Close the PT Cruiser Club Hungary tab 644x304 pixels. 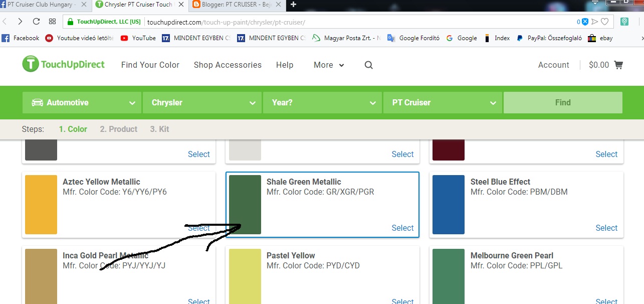(83, 5)
